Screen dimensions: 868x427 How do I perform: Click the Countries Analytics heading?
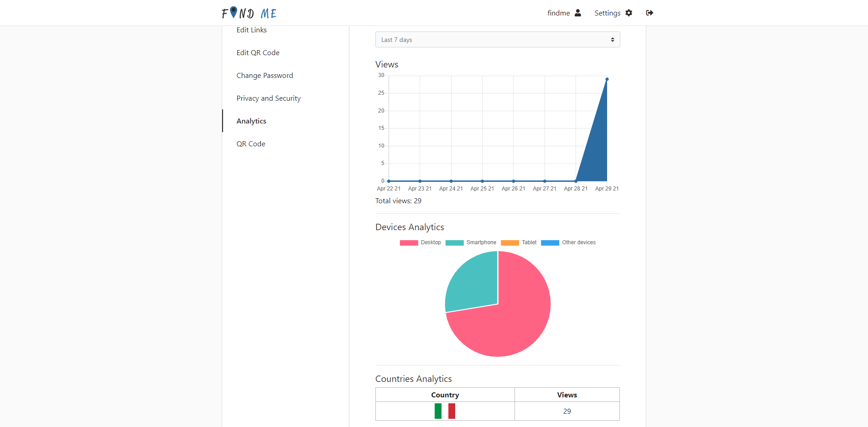[x=414, y=379]
